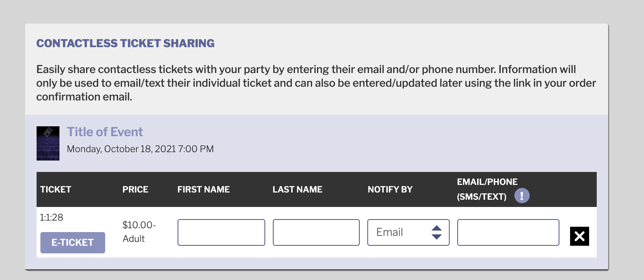Click the PRICE column header
This screenshot has width=644, height=280.
[135, 189]
